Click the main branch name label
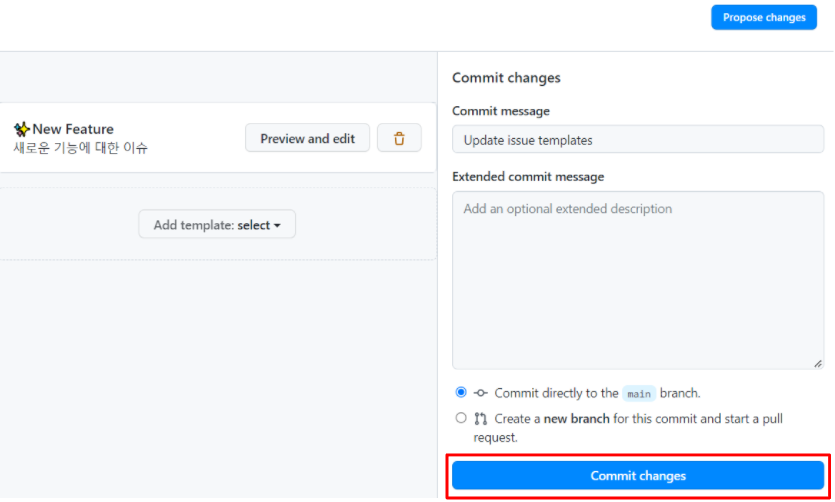Viewport: 835px width, 502px height. pos(638,394)
